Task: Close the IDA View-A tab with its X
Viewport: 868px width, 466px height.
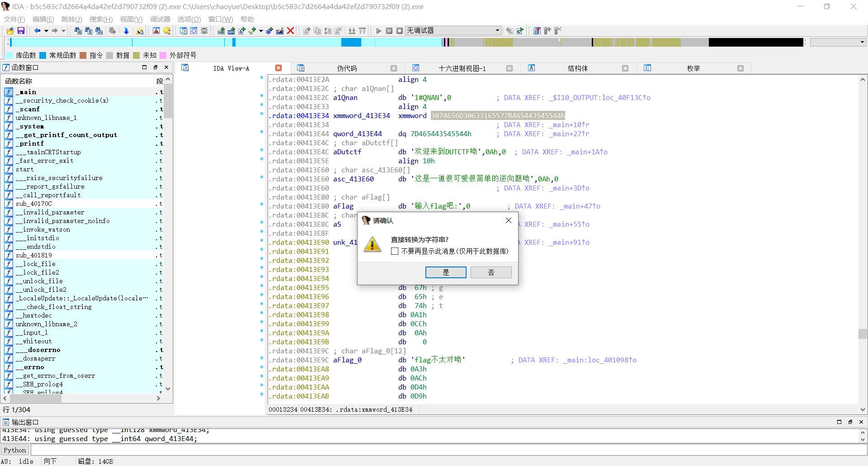Action: 279,68
